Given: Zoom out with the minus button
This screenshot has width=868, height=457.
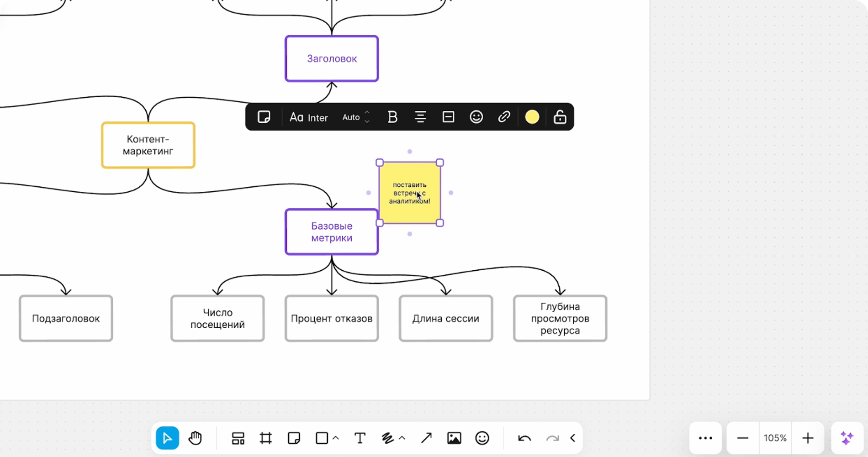Looking at the screenshot, I should (x=743, y=438).
